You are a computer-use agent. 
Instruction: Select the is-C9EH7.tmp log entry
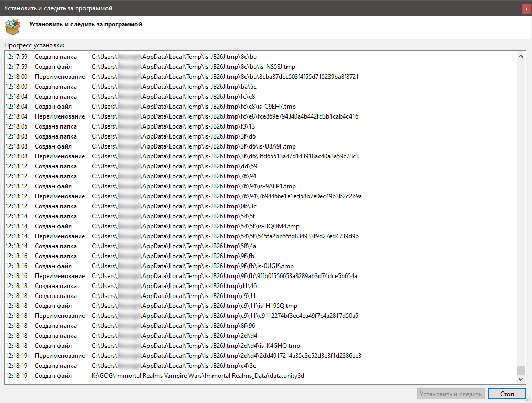[194, 107]
